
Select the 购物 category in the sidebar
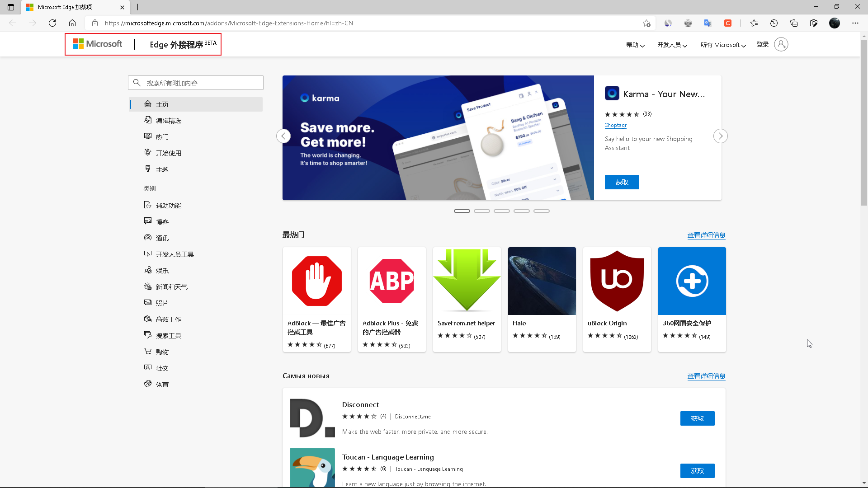coord(162,352)
